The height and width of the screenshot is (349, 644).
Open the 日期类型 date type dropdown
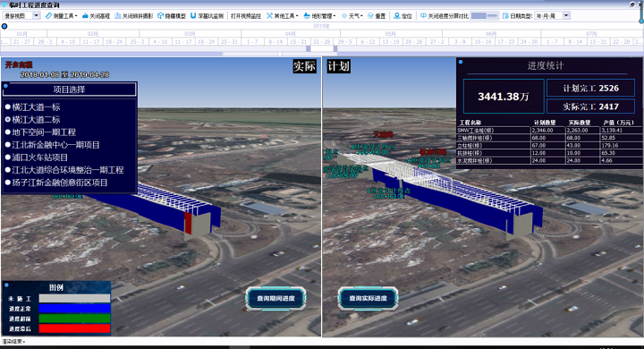click(x=566, y=15)
